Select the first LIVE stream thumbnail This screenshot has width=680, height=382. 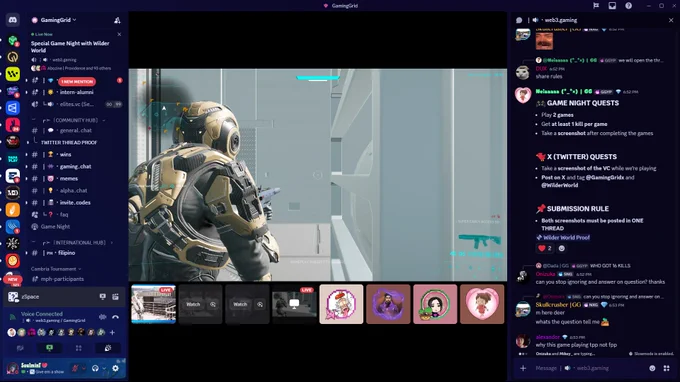coord(154,304)
